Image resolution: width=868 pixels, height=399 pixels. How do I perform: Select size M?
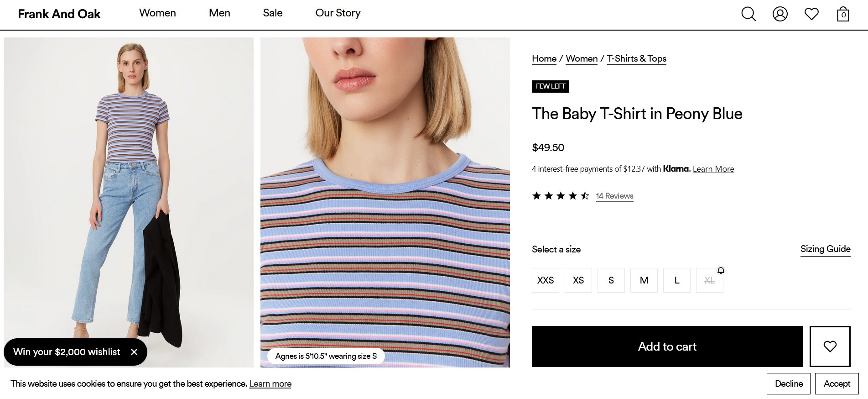644,280
